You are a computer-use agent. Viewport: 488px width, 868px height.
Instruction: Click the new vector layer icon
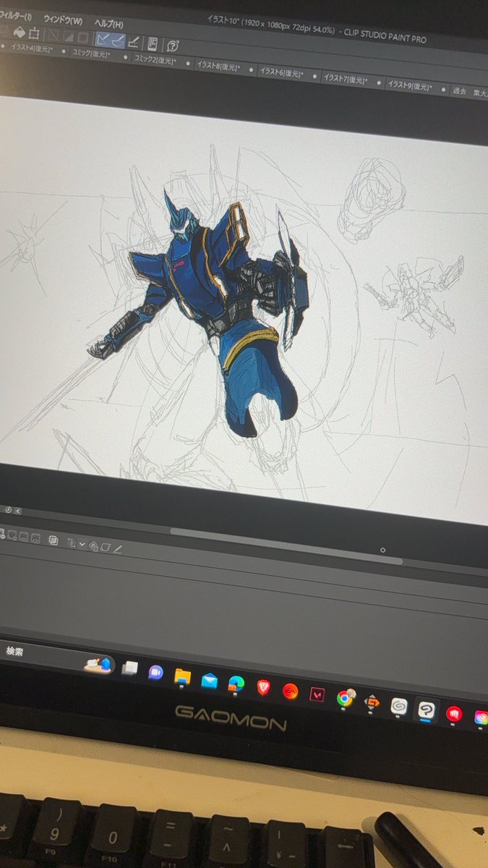tap(24, 537)
